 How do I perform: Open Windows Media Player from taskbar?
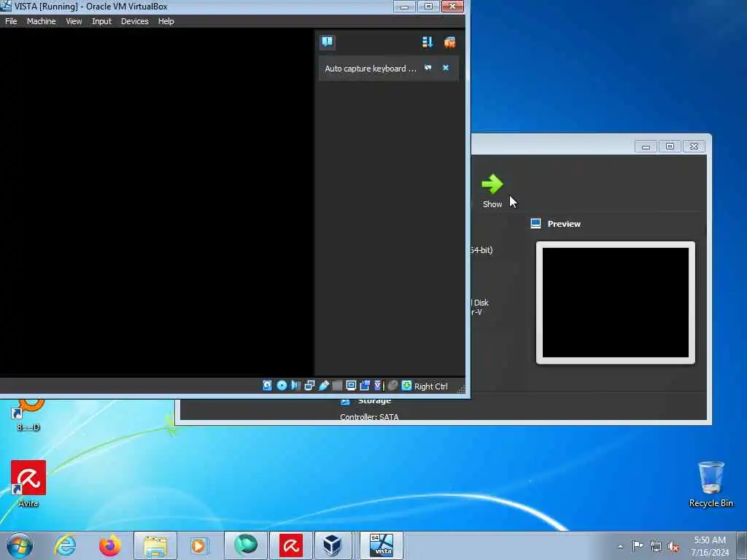pyautogui.click(x=199, y=545)
